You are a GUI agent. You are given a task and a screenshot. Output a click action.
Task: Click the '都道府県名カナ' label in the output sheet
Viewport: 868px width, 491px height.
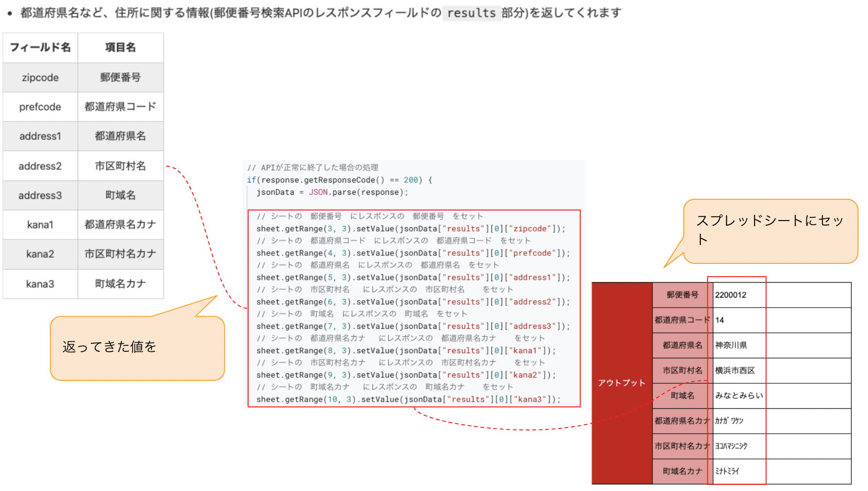click(x=683, y=421)
